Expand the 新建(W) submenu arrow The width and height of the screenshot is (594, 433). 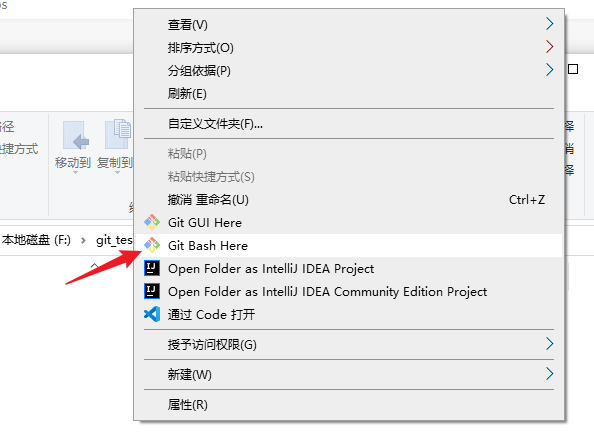click(x=549, y=374)
